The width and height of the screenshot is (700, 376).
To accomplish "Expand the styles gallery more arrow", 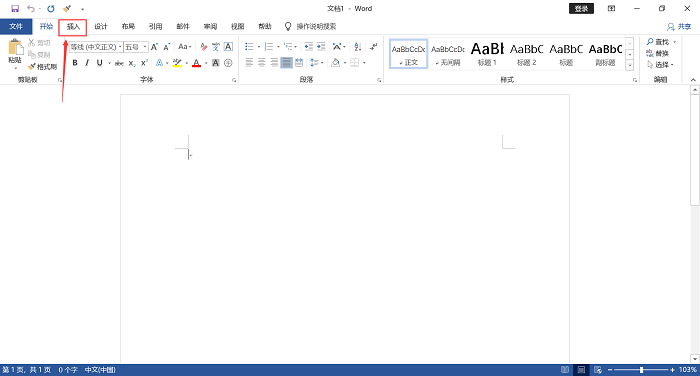I will pos(629,65).
